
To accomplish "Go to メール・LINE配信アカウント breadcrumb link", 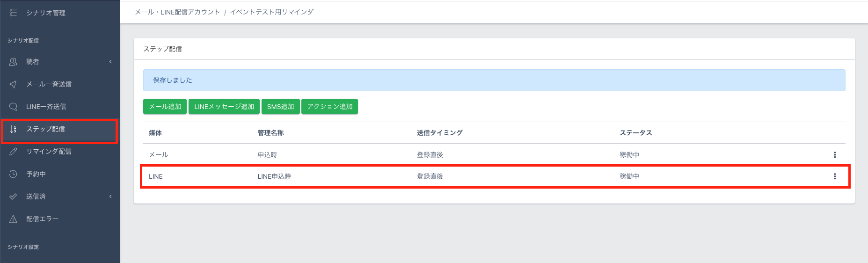I will pyautogui.click(x=177, y=12).
